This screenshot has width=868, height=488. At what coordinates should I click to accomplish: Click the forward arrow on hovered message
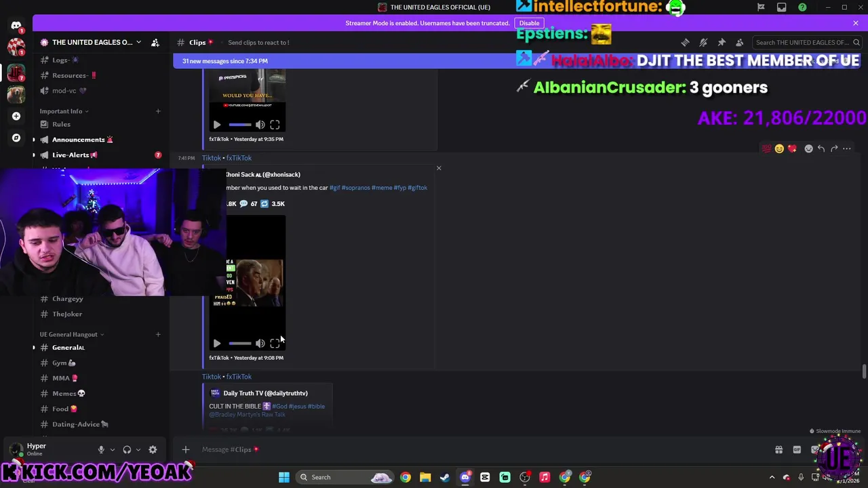click(834, 148)
